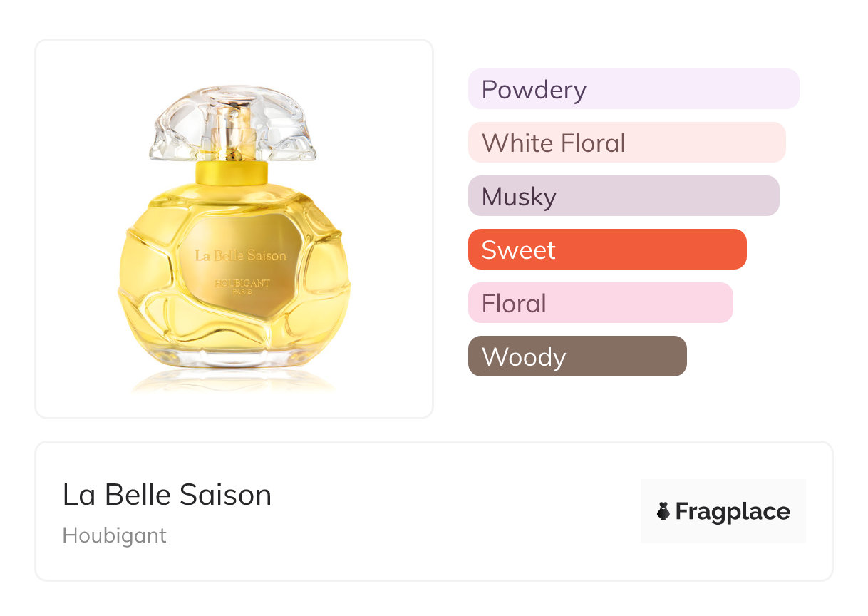868x616 pixels.
Task: Click the small Fragplace bottle logo icon
Action: [x=663, y=511]
